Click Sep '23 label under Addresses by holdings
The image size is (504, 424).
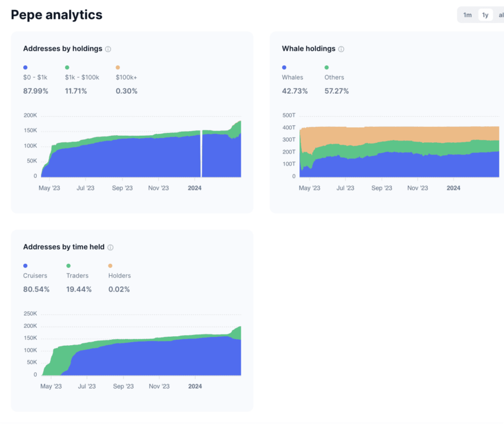[122, 188]
